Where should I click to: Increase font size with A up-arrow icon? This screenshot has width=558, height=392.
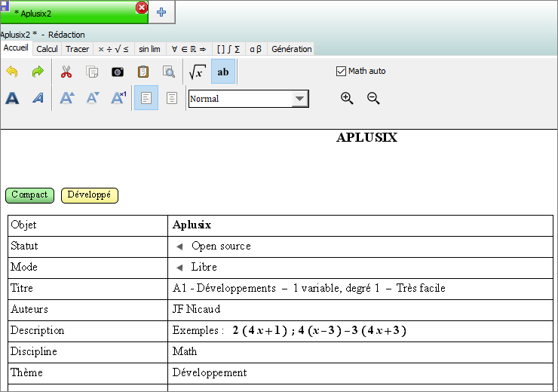coord(66,98)
